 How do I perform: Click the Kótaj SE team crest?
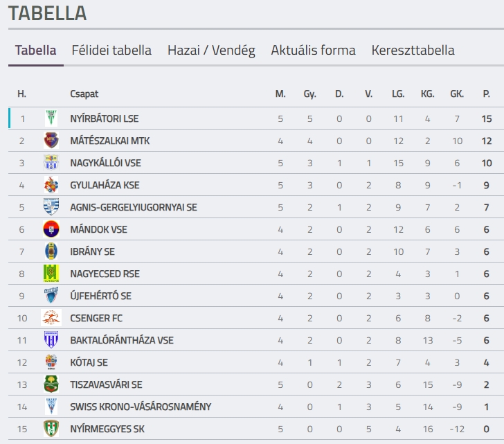point(51,362)
